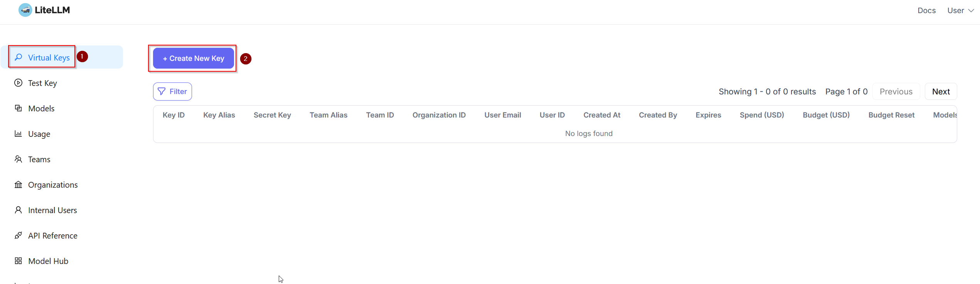The width and height of the screenshot is (980, 284).
Task: Select the Key Alias column header
Action: click(x=219, y=115)
